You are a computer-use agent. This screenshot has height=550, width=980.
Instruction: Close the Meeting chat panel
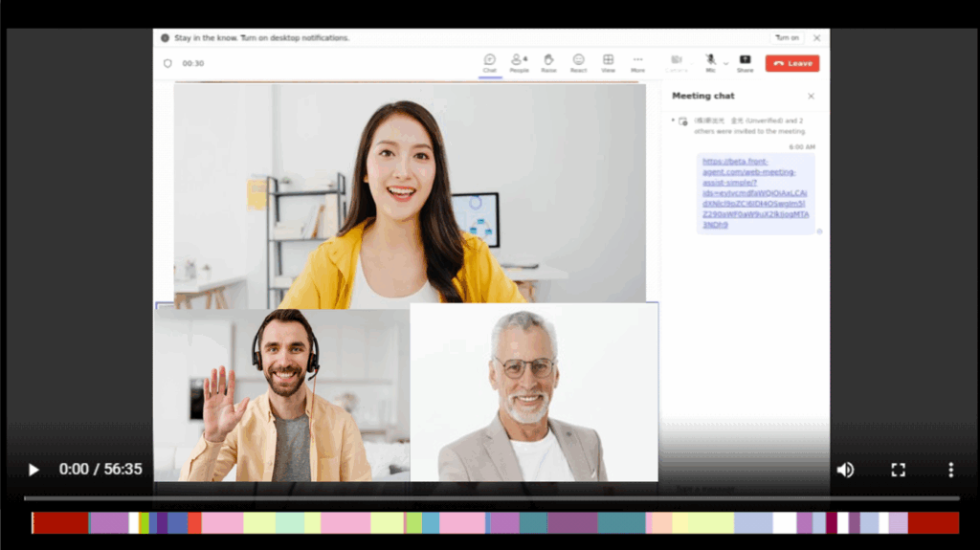click(x=811, y=96)
